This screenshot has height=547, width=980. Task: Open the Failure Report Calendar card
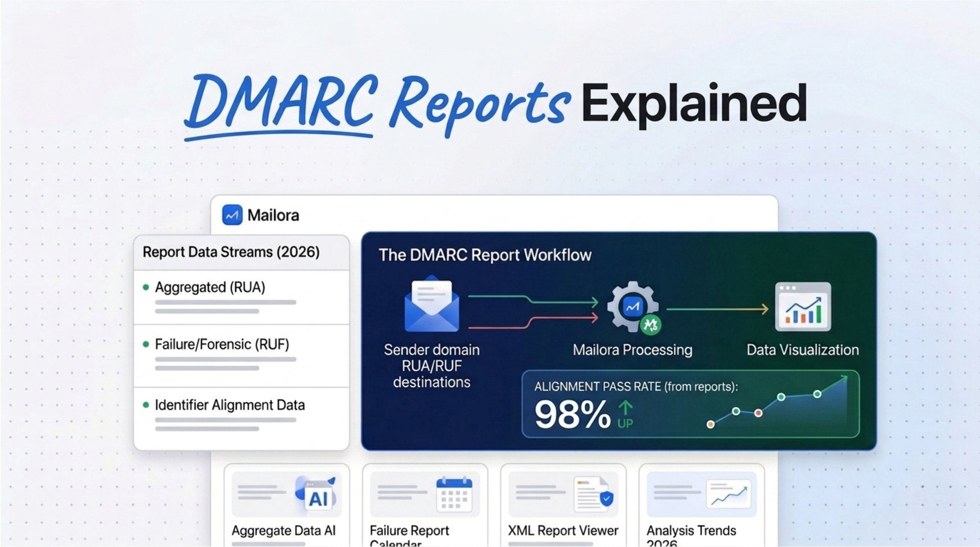pos(425,505)
